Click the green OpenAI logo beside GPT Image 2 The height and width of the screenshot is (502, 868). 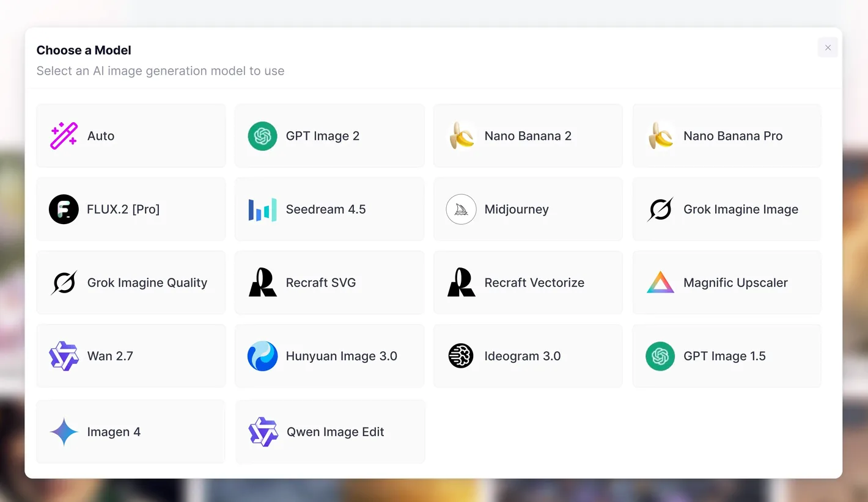click(262, 136)
